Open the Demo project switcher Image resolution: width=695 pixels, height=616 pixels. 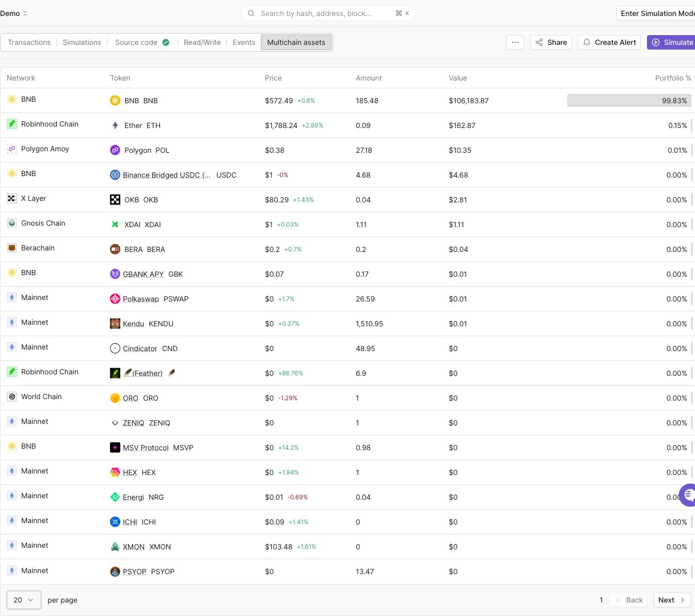coord(13,13)
